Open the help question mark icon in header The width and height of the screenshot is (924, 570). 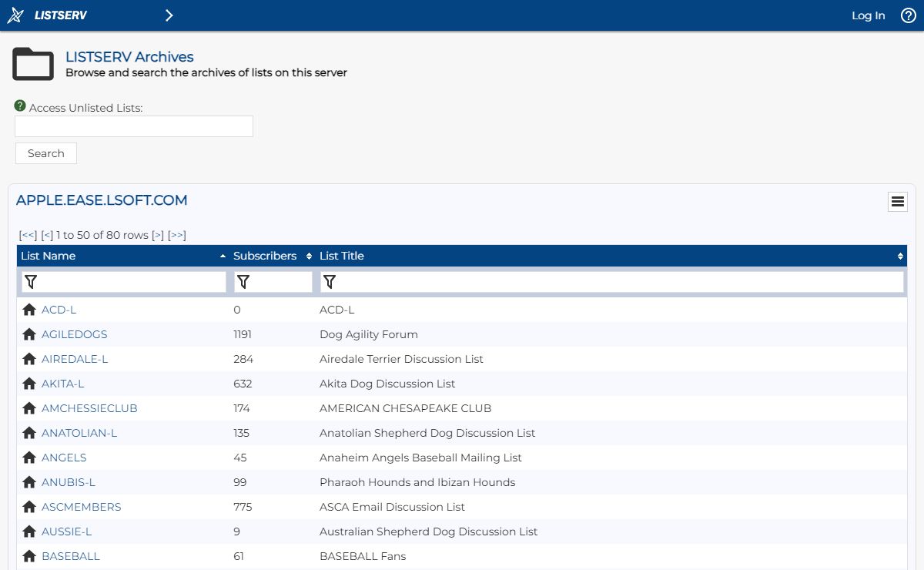(908, 15)
